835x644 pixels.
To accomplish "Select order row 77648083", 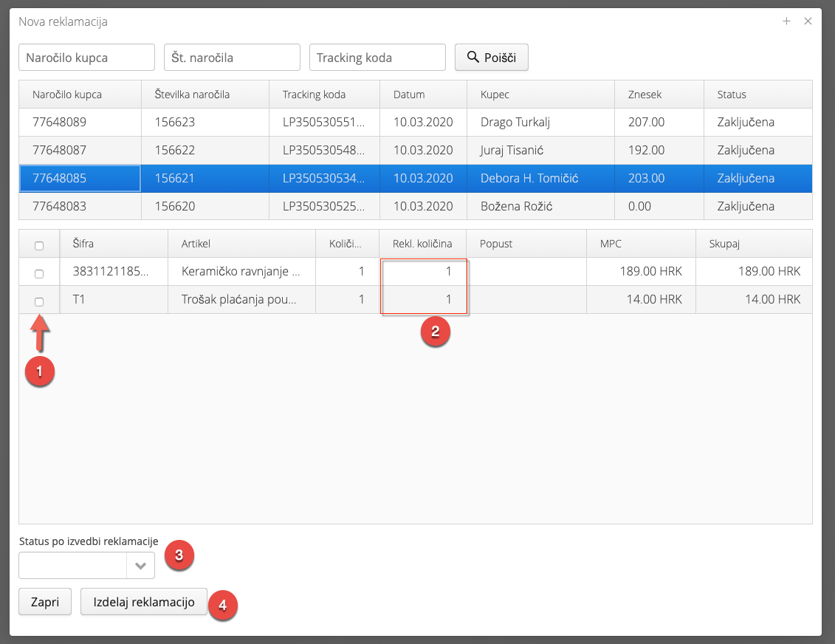I will (416, 206).
